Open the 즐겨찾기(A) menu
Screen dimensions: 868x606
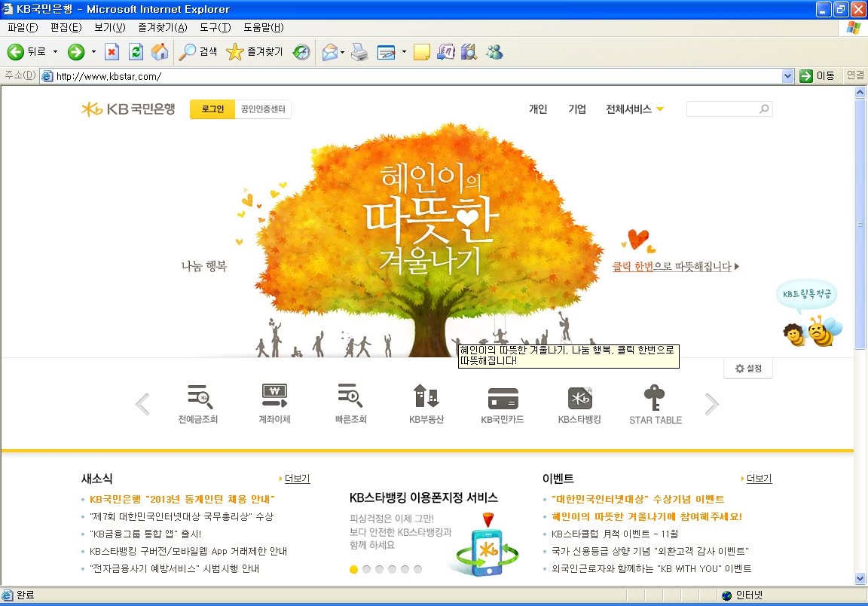[163, 28]
